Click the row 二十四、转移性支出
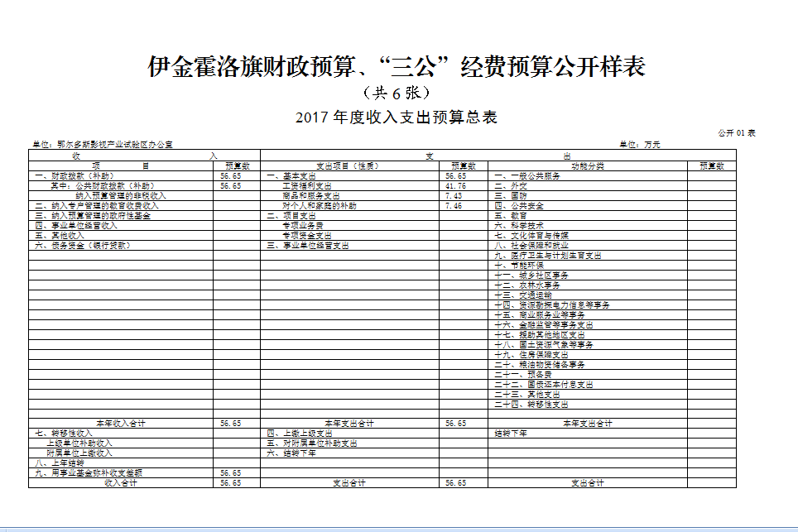This screenshot has width=798, height=532. click(x=587, y=405)
